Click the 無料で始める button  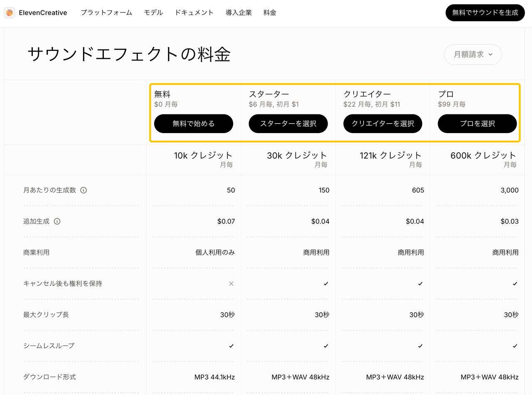coord(194,123)
